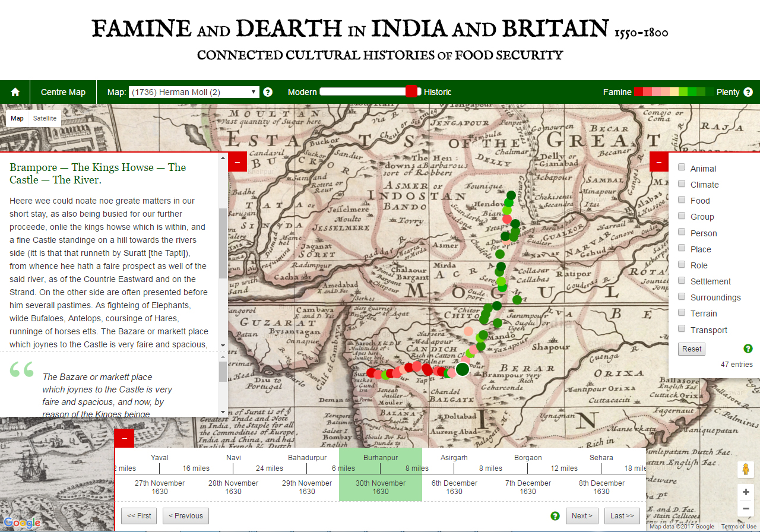Select the Surroundings checkbox

pos(682,297)
